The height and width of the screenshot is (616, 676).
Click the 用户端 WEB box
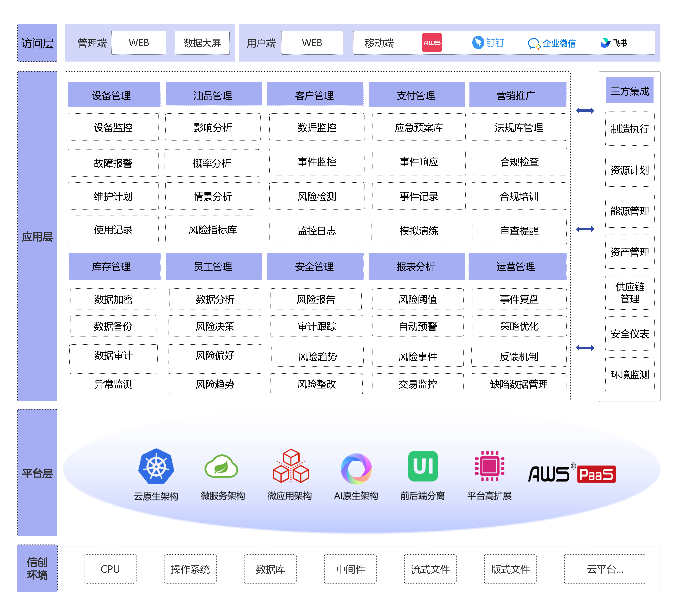[x=312, y=43]
